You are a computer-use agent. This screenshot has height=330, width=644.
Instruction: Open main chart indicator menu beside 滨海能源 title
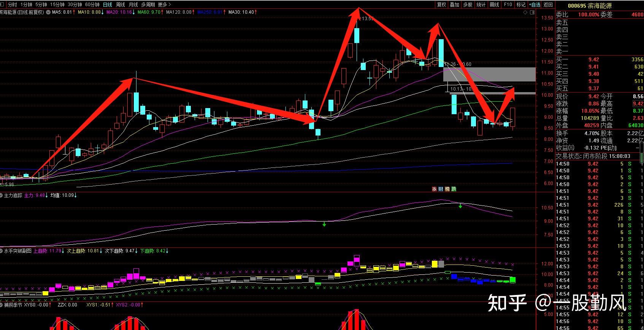click(x=48, y=12)
